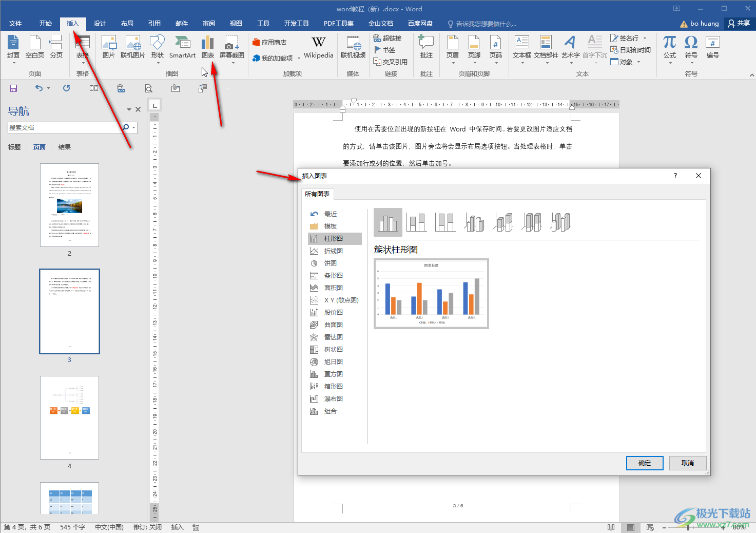This screenshot has width=756, height=533.
Task: Click the Share (共享) button
Action: pos(739,23)
